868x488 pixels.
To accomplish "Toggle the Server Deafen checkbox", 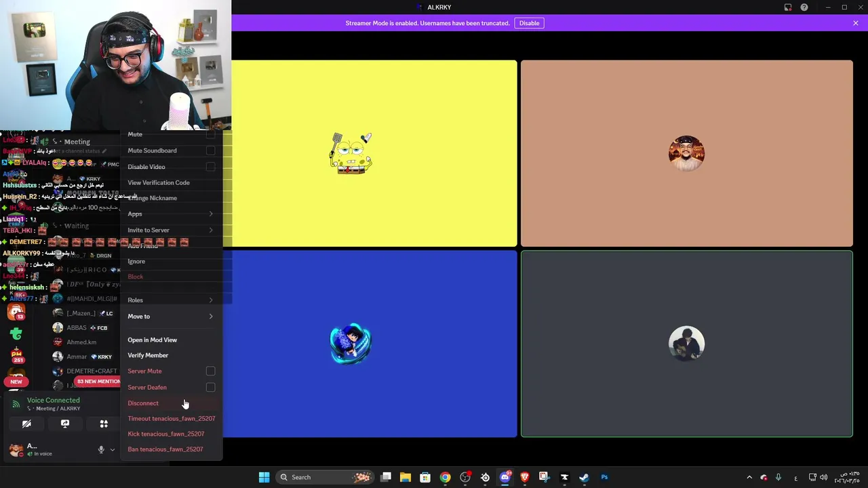I will coord(211,387).
